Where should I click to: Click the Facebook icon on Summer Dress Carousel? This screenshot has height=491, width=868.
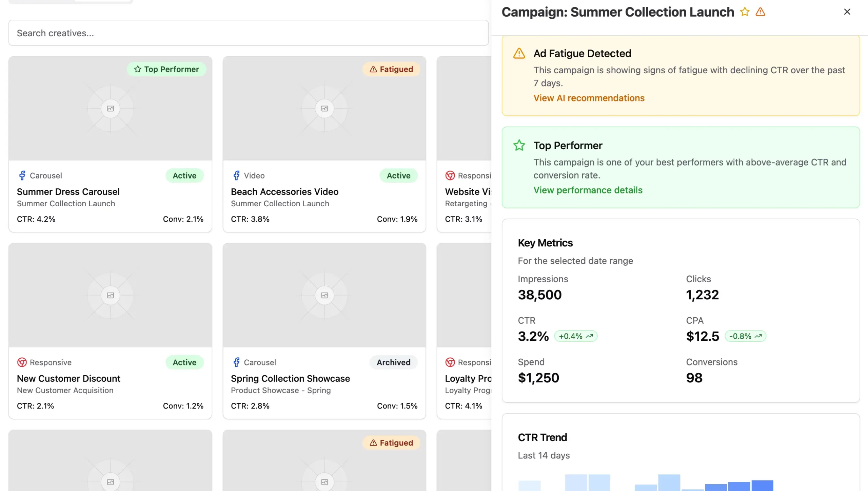22,175
